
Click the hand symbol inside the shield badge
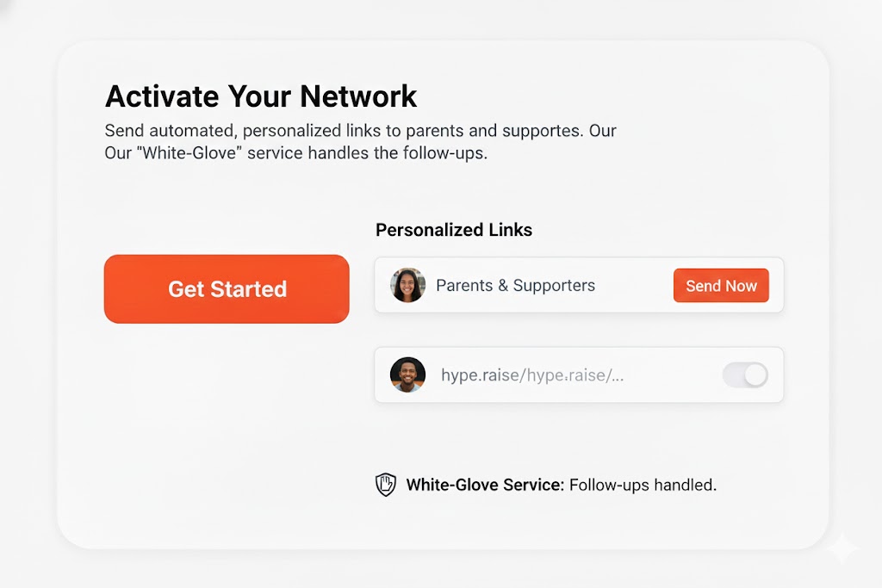[385, 485]
